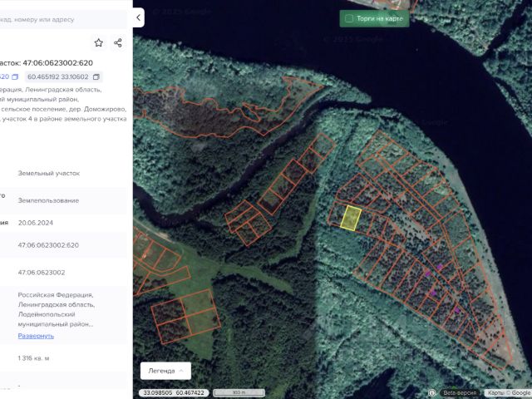Copy coordinates 60.465192 33.10602
Viewport: 532px width, 399px height.
(96, 77)
